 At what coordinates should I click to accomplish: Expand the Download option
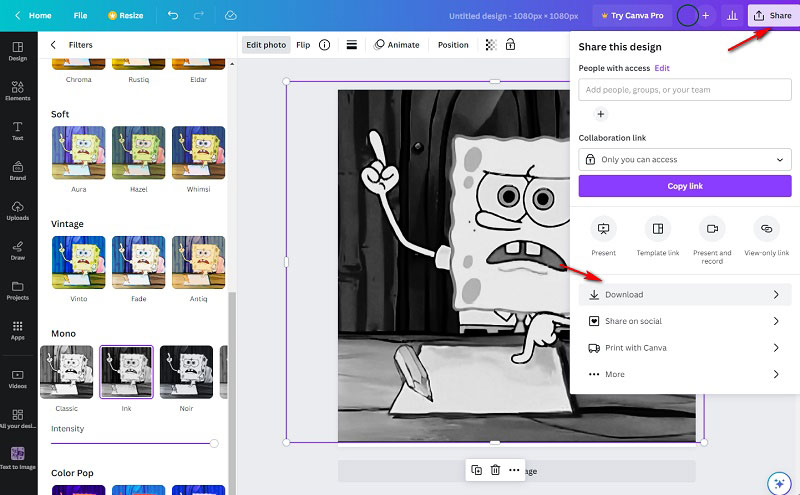point(685,294)
